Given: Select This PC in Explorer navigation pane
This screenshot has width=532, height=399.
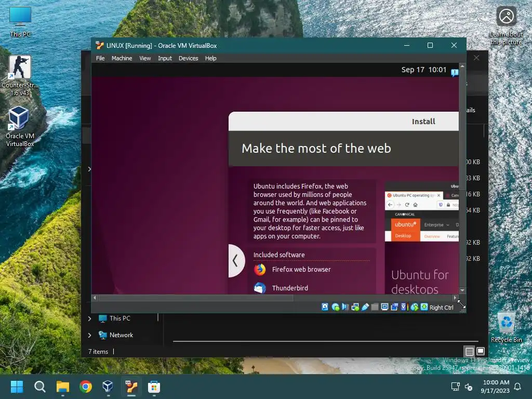Looking at the screenshot, I should (114, 318).
